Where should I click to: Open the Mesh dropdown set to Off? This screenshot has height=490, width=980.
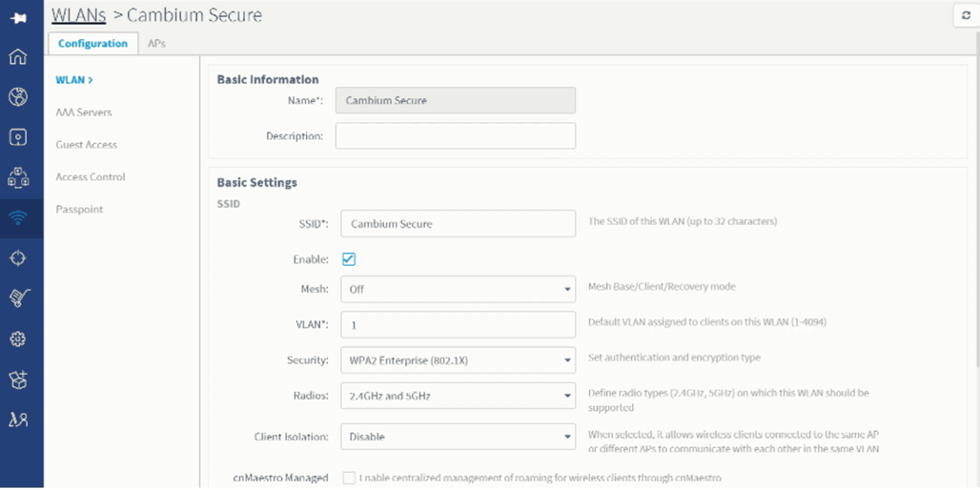459,290
